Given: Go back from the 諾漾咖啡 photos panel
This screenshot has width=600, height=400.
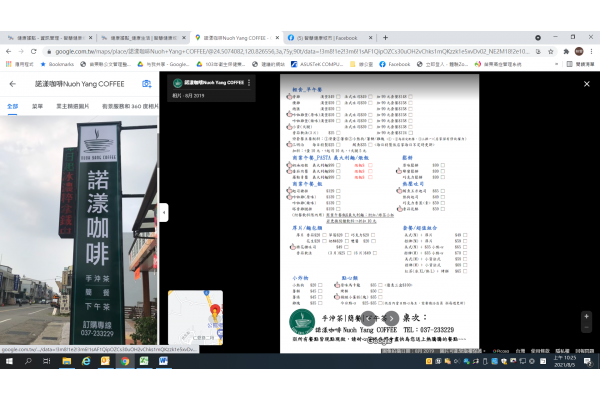Looking at the screenshot, I should point(13,84).
